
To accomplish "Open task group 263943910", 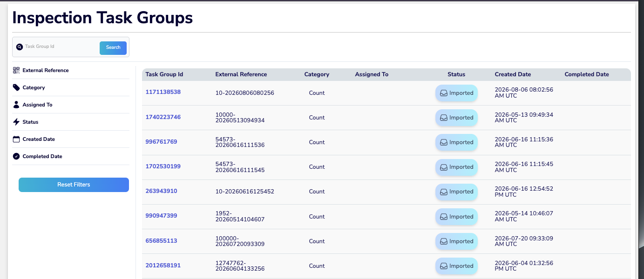I will 161,191.
